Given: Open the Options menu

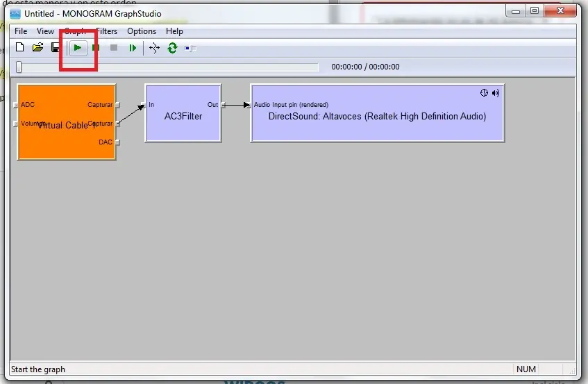Looking at the screenshot, I should click(142, 31).
